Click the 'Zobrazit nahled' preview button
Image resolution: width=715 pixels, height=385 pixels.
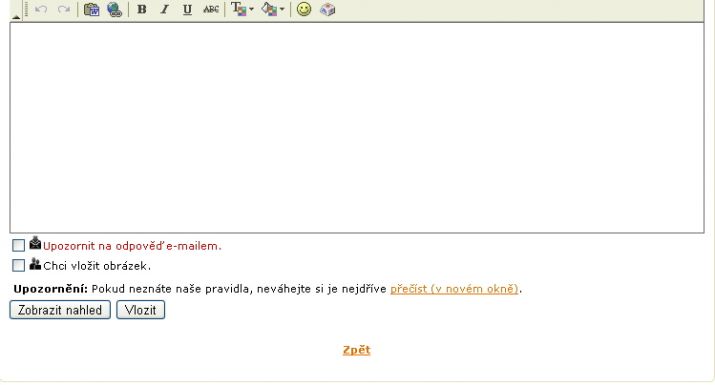(60, 310)
